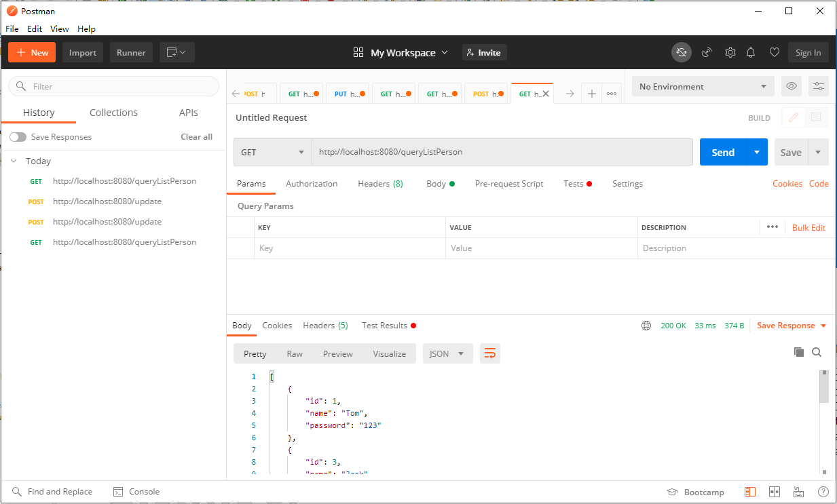The width and height of the screenshot is (837, 504).
Task: Switch to Collections sidebar tab
Action: (113, 113)
